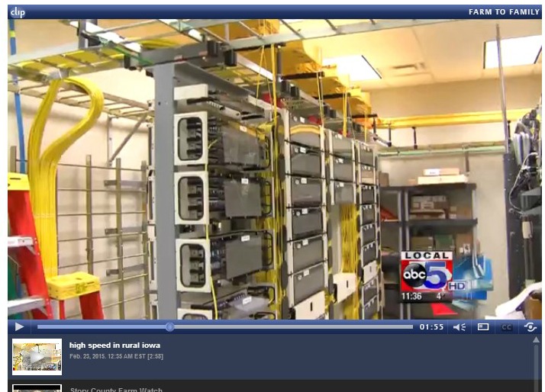Click the 01:55 time display
Image resolution: width=545 pixels, height=392 pixels.
coord(431,327)
